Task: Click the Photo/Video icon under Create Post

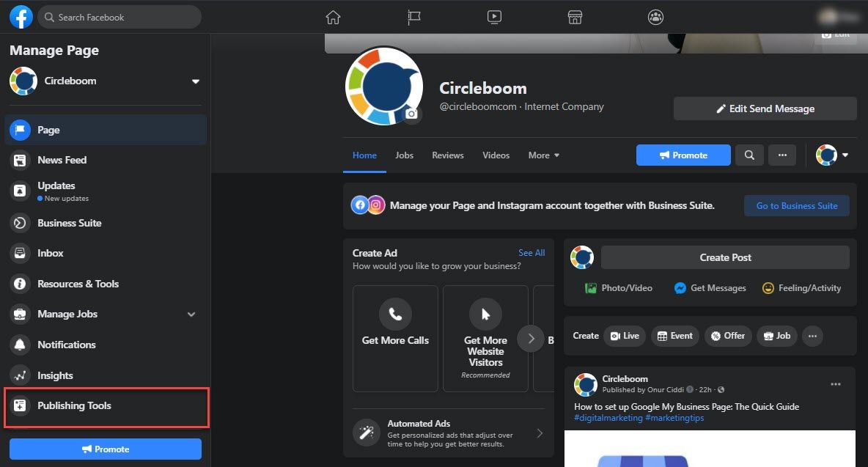Action: [x=591, y=288]
